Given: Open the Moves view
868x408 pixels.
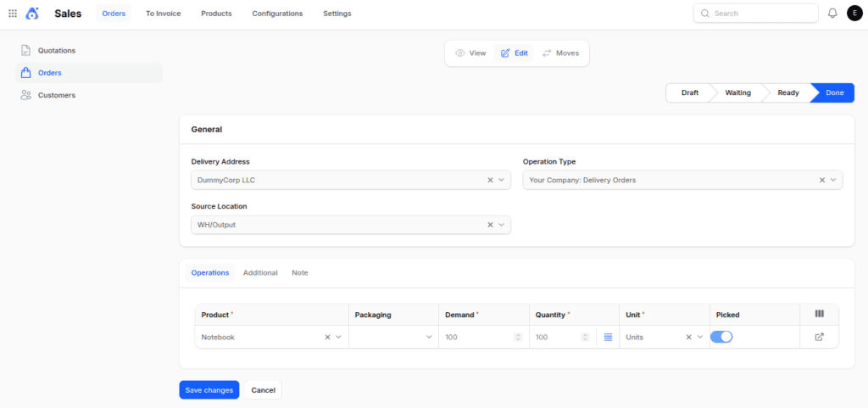Looking at the screenshot, I should click(x=560, y=53).
